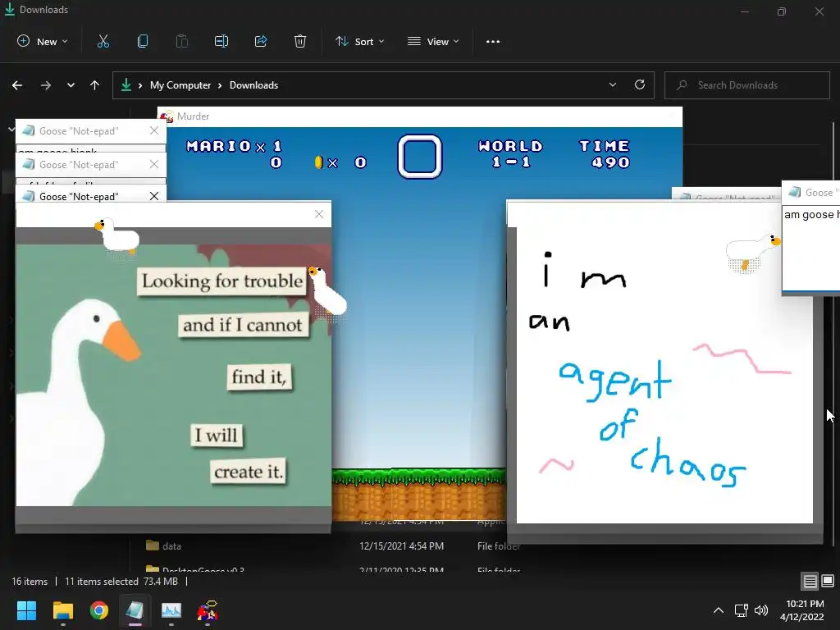Click the picture frame taskbar icon

[171, 610]
